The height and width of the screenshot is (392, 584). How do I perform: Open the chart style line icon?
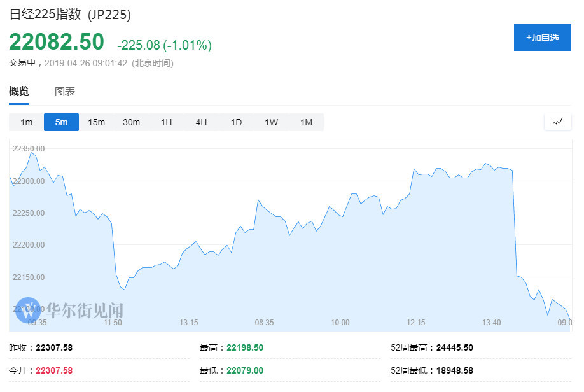pyautogui.click(x=557, y=122)
